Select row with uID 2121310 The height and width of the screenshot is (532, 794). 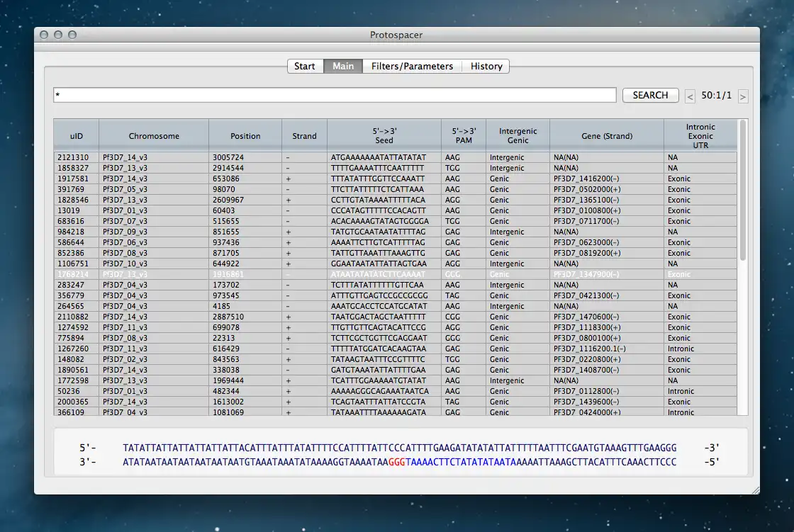point(395,157)
